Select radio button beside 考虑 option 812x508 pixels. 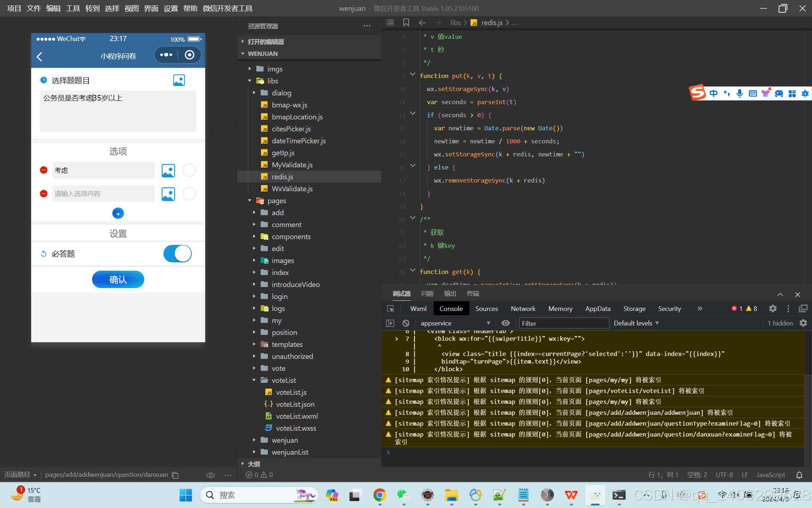tap(189, 170)
